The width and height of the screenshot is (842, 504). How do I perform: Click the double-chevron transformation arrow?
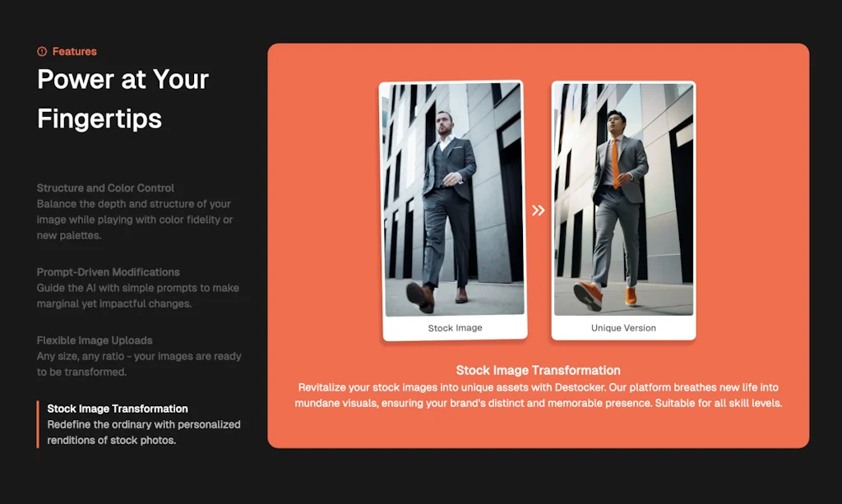(539, 210)
